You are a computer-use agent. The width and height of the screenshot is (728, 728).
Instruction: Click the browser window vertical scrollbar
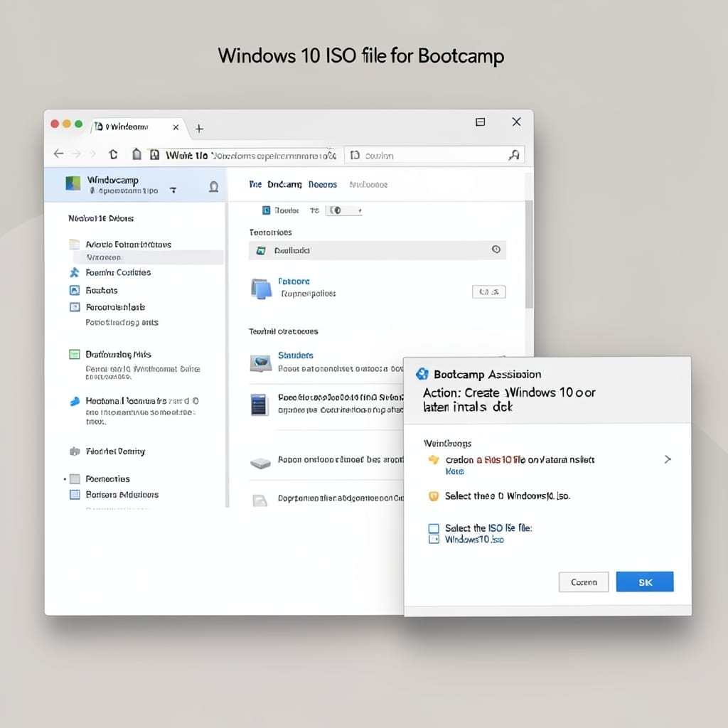click(529, 254)
